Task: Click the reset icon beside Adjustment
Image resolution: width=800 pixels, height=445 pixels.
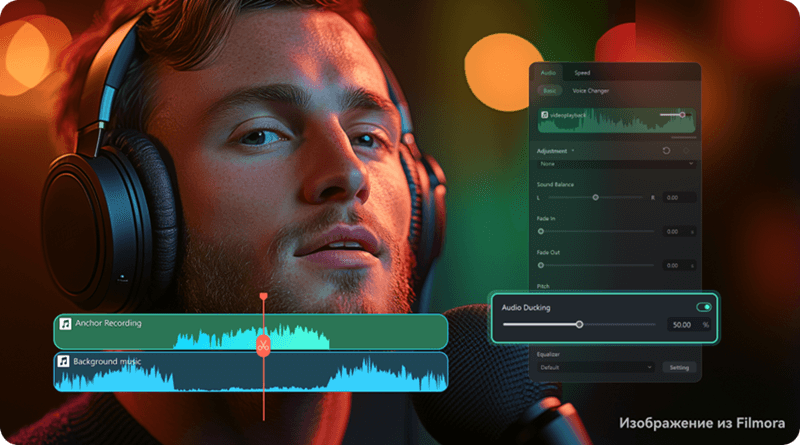Action: point(667,151)
